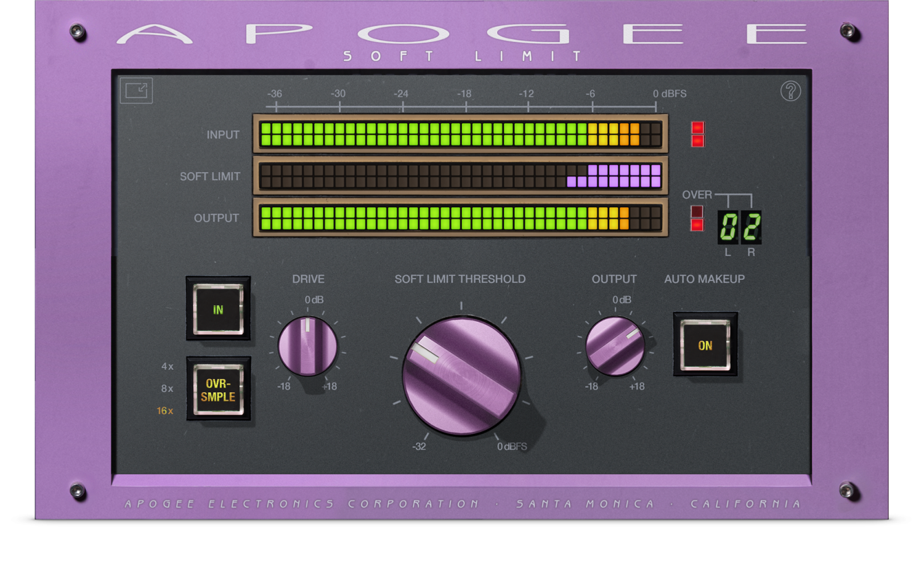Image resolution: width=924 pixels, height=564 pixels.
Task: Engage the IN bypass button
Action: 217,310
